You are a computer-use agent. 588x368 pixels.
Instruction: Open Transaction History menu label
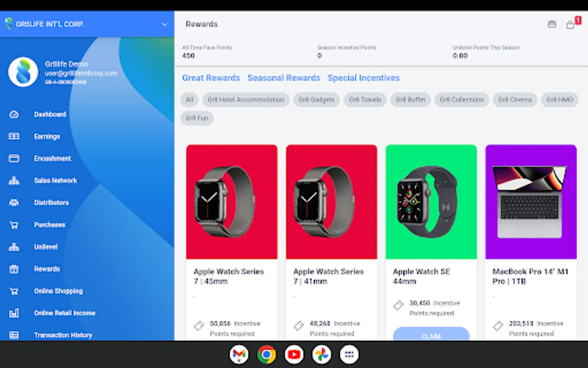pos(63,335)
